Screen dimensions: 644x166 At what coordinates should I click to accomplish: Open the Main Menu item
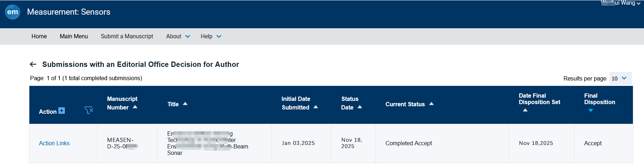(x=74, y=36)
